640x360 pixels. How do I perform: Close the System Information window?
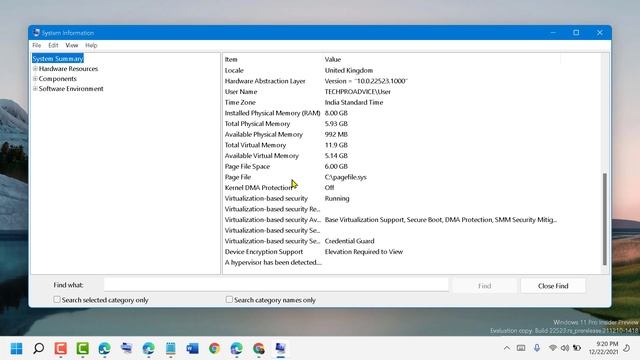point(600,33)
